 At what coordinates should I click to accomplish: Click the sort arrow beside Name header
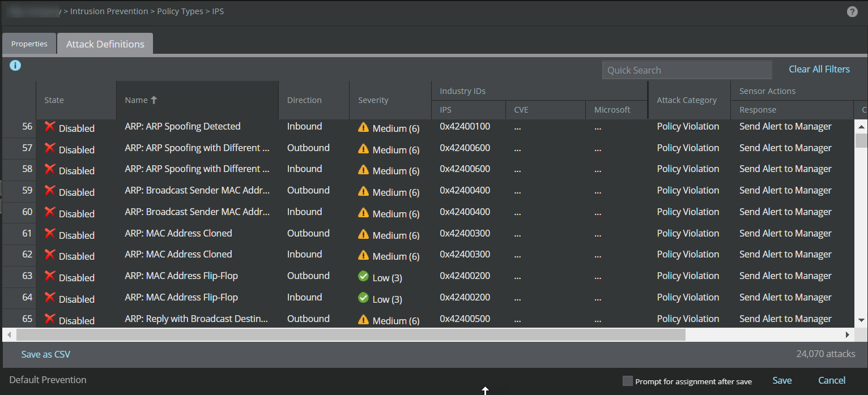pyautogui.click(x=154, y=100)
